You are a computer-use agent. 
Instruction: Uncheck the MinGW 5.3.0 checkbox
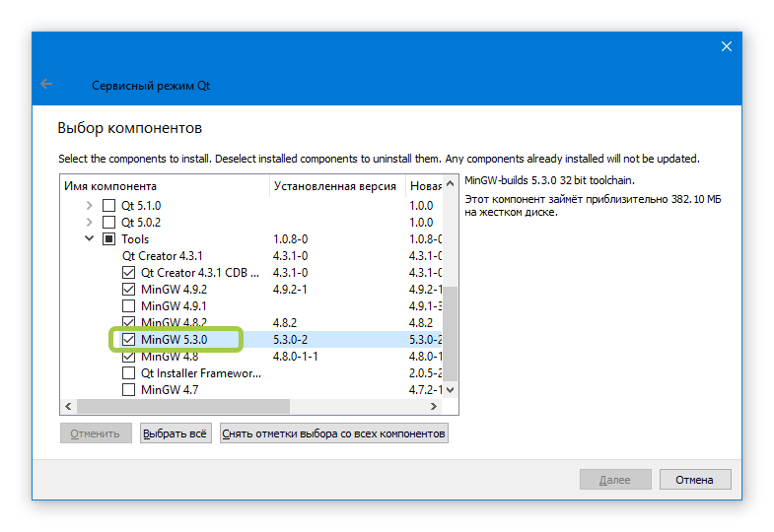click(x=128, y=340)
